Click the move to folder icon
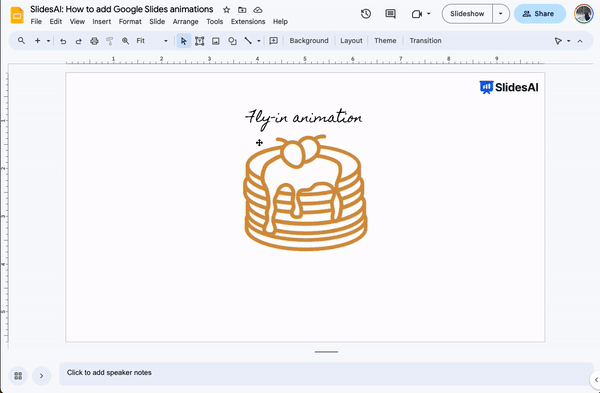600x393 pixels. tap(242, 10)
